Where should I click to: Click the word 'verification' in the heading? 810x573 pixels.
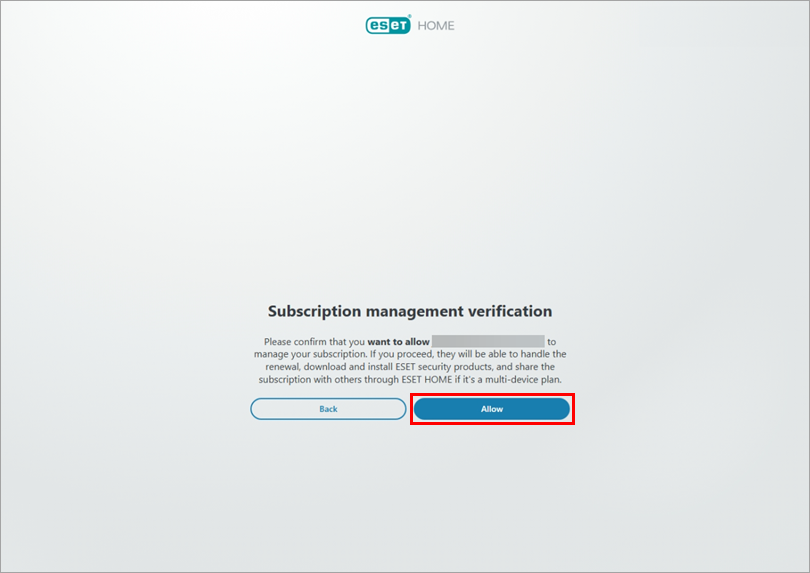point(510,311)
